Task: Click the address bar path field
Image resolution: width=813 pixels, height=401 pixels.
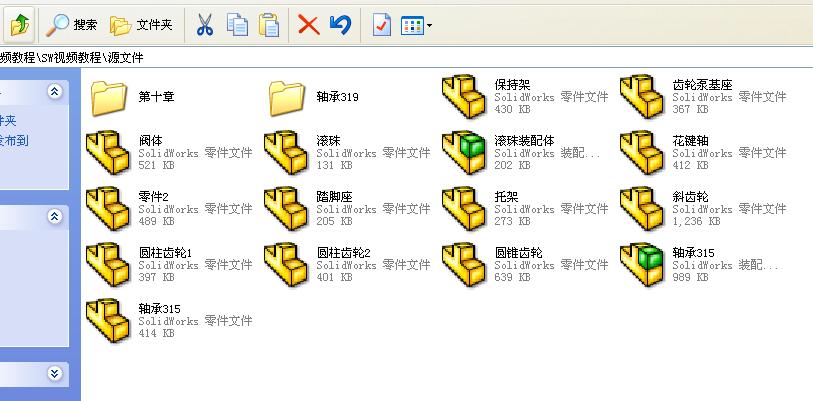Action: pyautogui.click(x=406, y=58)
